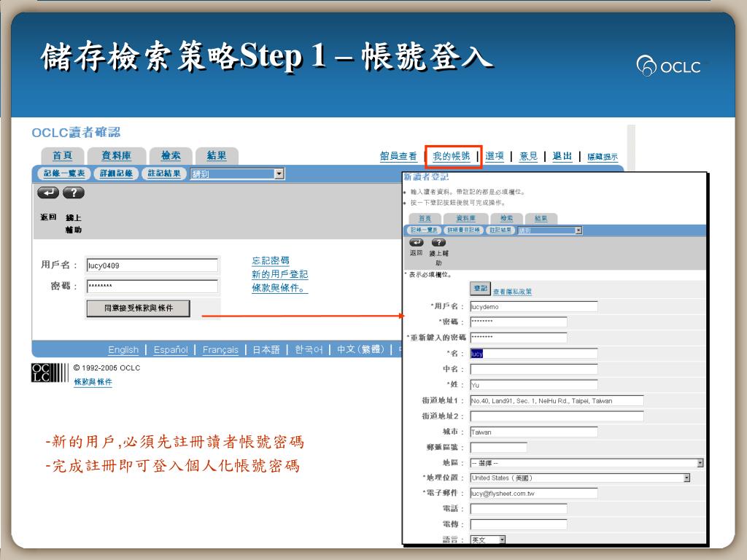Open the 結果 tab in login page
This screenshot has height=560, width=747.
[216, 156]
